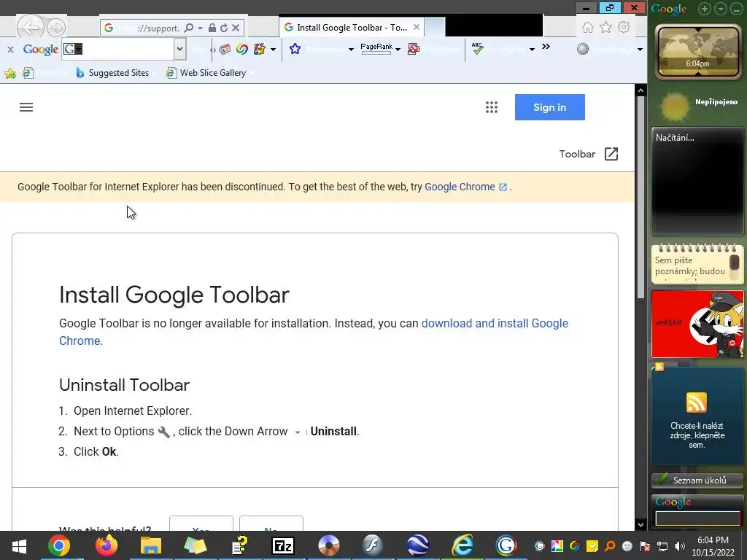Open the Home page icon

point(588,28)
